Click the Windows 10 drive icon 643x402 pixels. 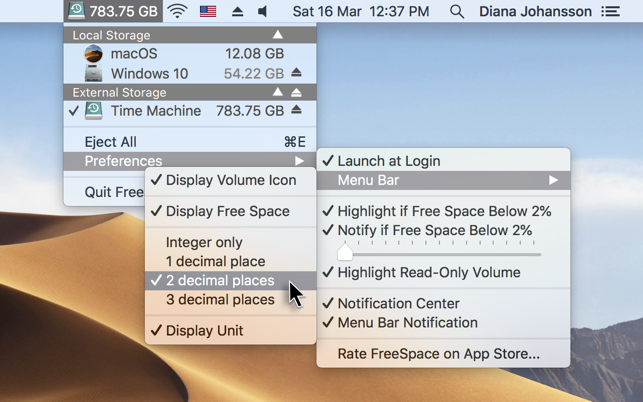(x=93, y=73)
